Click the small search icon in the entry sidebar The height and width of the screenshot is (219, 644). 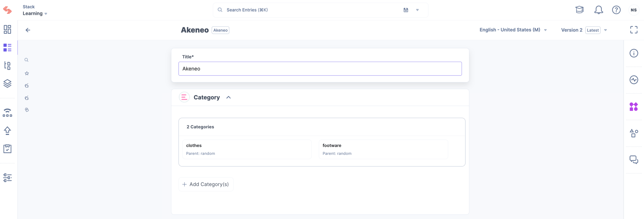(x=26, y=60)
